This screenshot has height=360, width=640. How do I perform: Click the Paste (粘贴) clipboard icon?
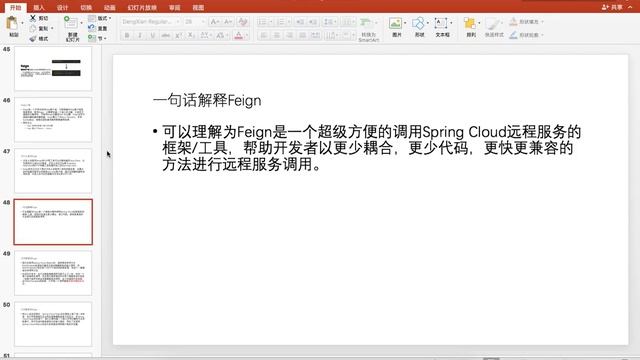coord(13,24)
